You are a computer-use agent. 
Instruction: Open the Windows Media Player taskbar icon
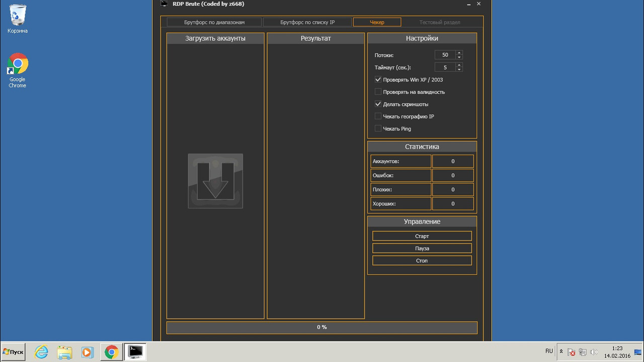click(88, 352)
